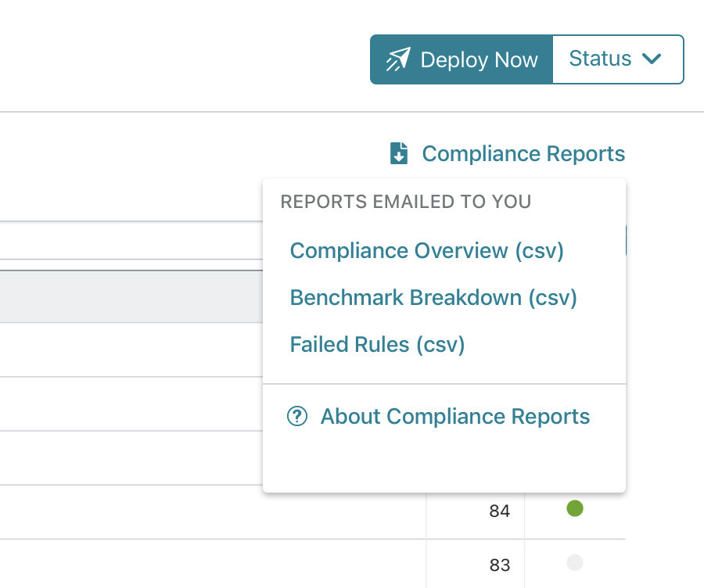Click the table cell showing 84
The height and width of the screenshot is (588, 704).
pos(475,511)
